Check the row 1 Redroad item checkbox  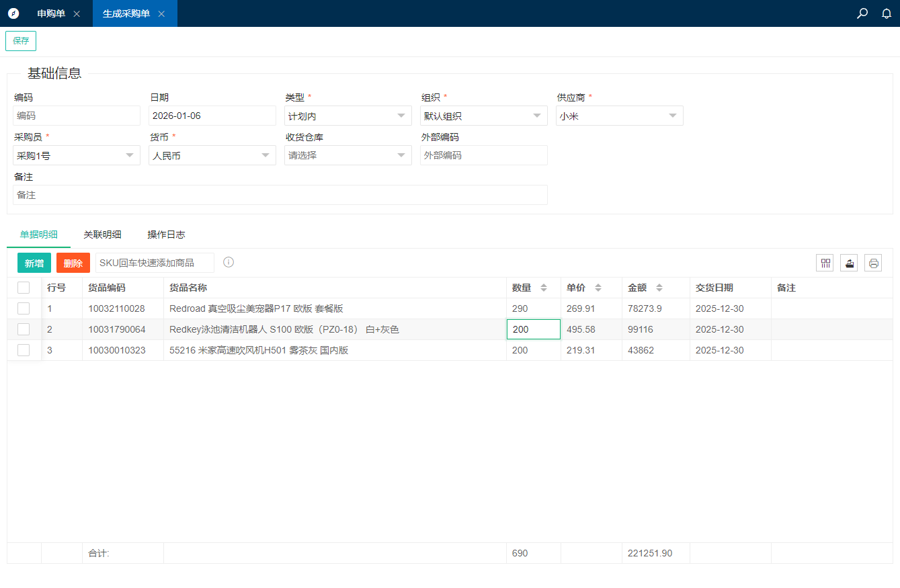pyautogui.click(x=24, y=308)
